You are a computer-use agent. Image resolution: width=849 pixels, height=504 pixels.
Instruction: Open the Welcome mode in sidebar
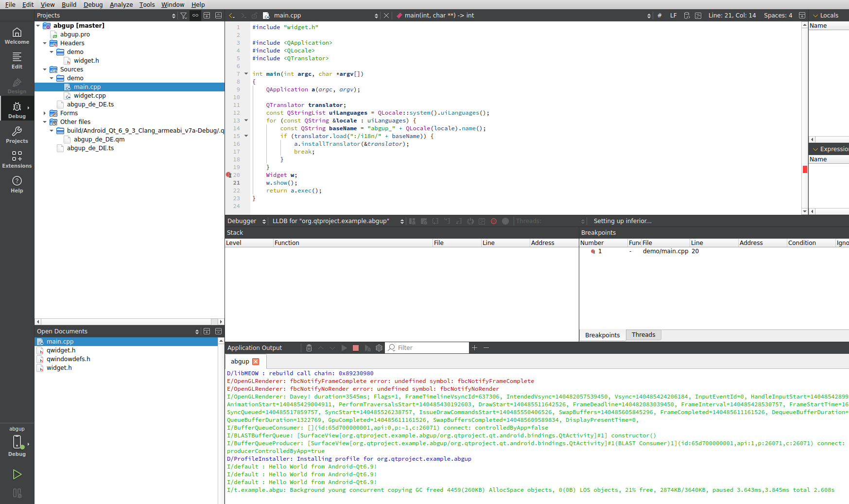[x=17, y=36]
